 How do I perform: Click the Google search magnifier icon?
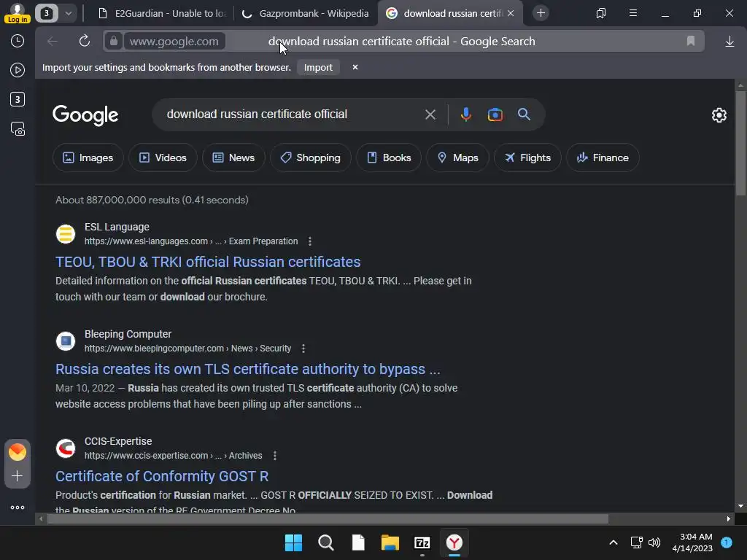(x=524, y=114)
